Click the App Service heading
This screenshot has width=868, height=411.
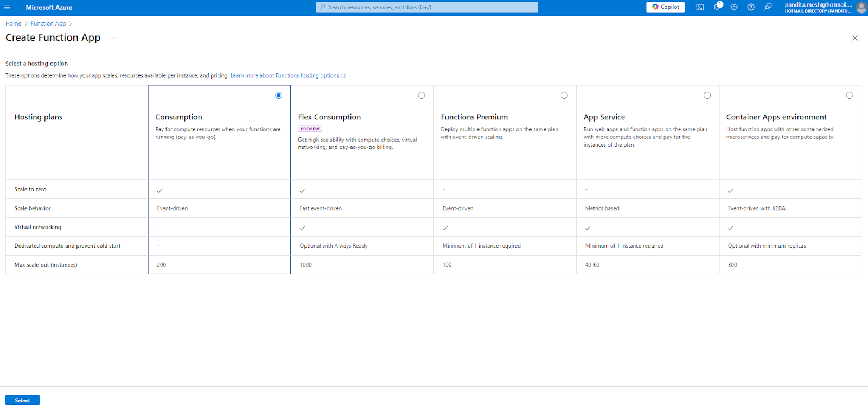[x=604, y=117]
